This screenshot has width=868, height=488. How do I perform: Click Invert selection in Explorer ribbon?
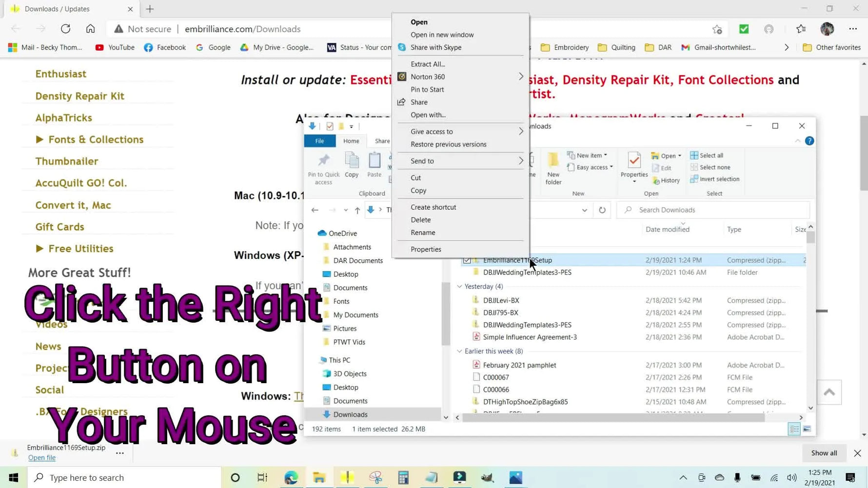point(714,179)
